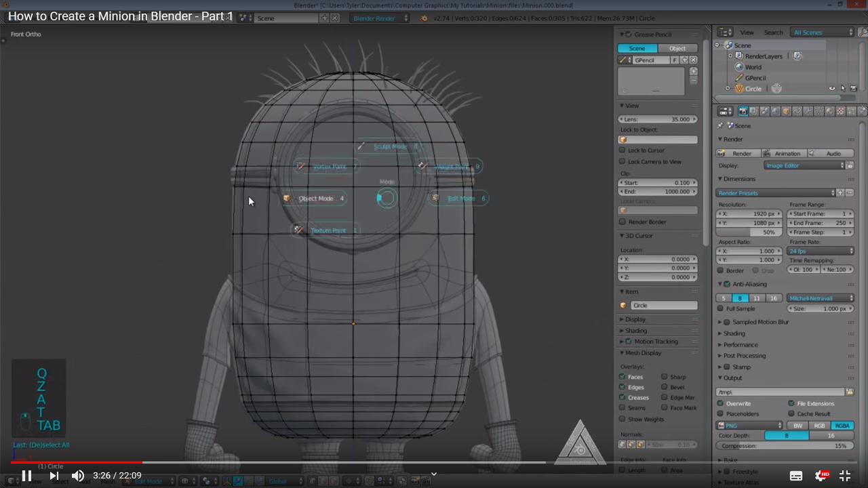Toggle visibility eye for Circle object

[x=832, y=89]
